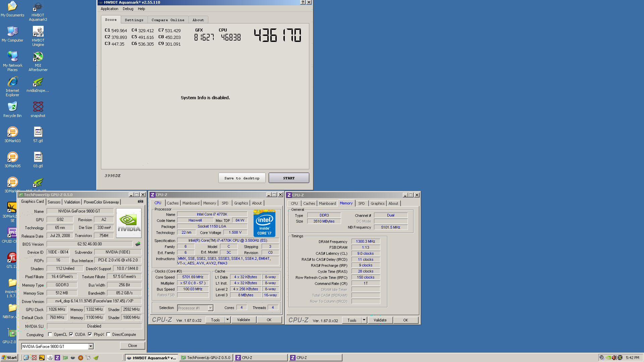This screenshot has width=644, height=362.
Task: Open the PowerColor Giveaway tab
Action: [101, 202]
